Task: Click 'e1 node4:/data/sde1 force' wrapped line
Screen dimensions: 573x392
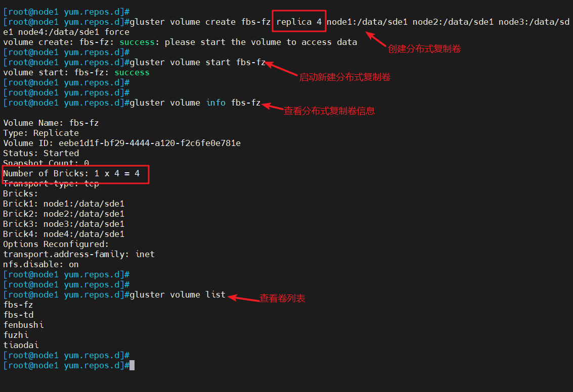Action: pos(66,32)
